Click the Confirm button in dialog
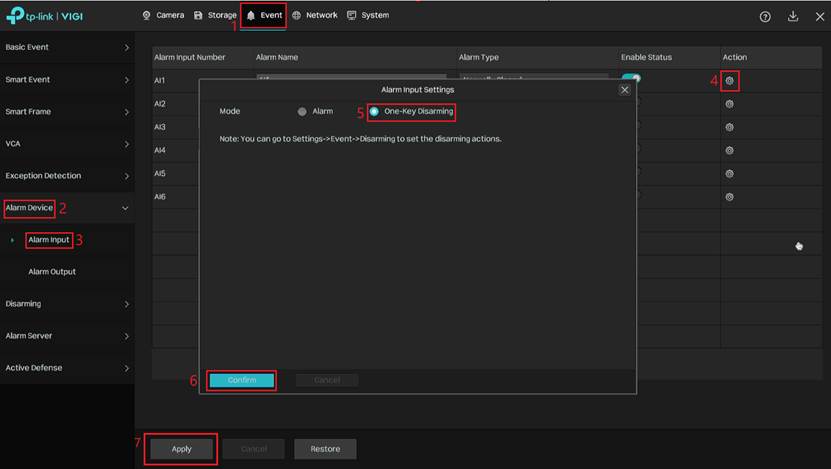Viewport: 831px width, 469px height. 242,380
